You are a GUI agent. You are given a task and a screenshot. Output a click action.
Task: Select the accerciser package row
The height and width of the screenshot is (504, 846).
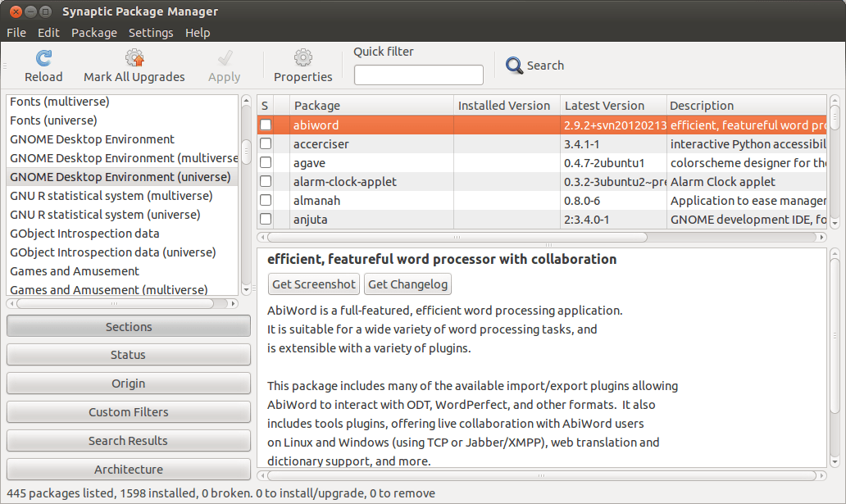(x=542, y=143)
